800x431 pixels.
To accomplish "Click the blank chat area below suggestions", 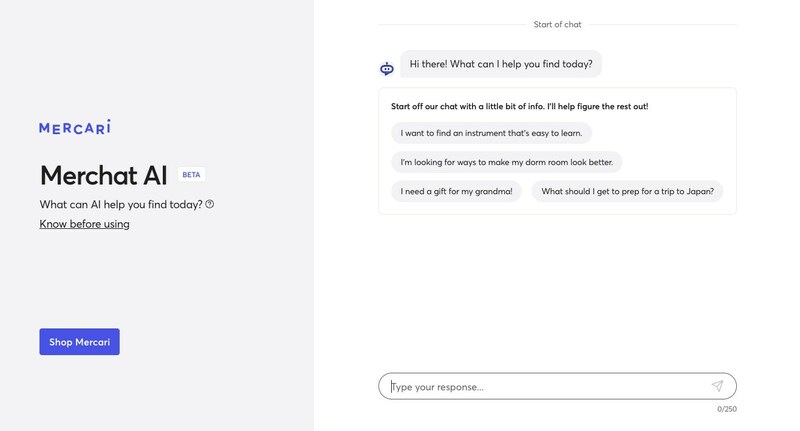I will point(557,290).
